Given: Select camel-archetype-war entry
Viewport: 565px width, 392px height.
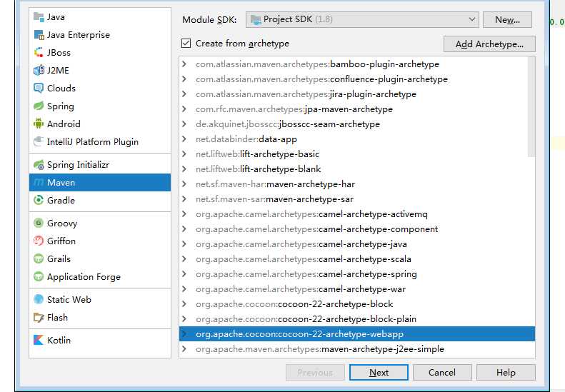Looking at the screenshot, I should 356,289.
